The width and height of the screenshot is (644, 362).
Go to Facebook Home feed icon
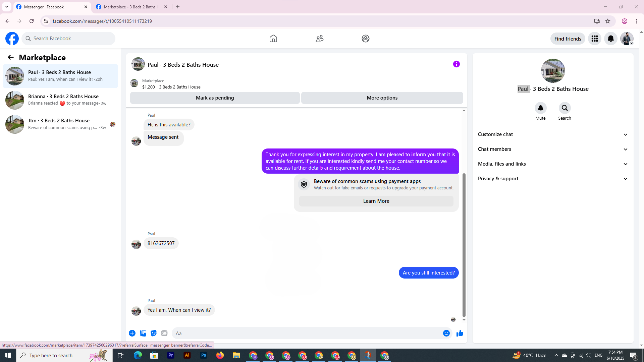point(273,39)
